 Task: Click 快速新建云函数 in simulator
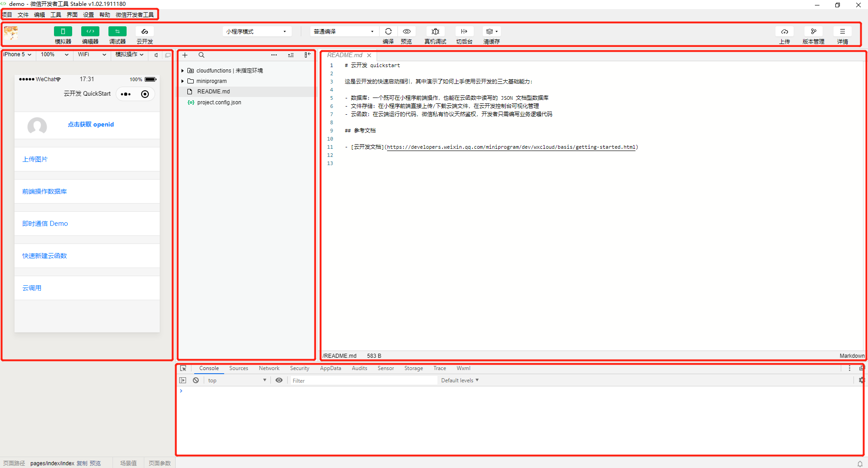pyautogui.click(x=44, y=256)
